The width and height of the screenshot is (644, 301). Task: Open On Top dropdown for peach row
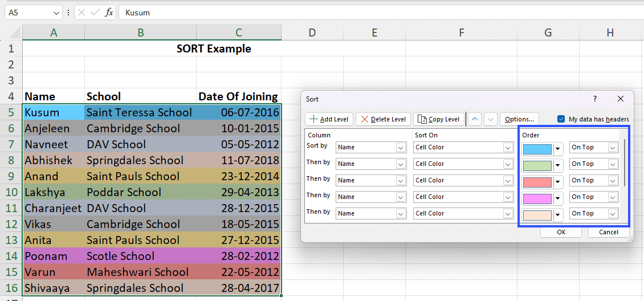tap(613, 214)
